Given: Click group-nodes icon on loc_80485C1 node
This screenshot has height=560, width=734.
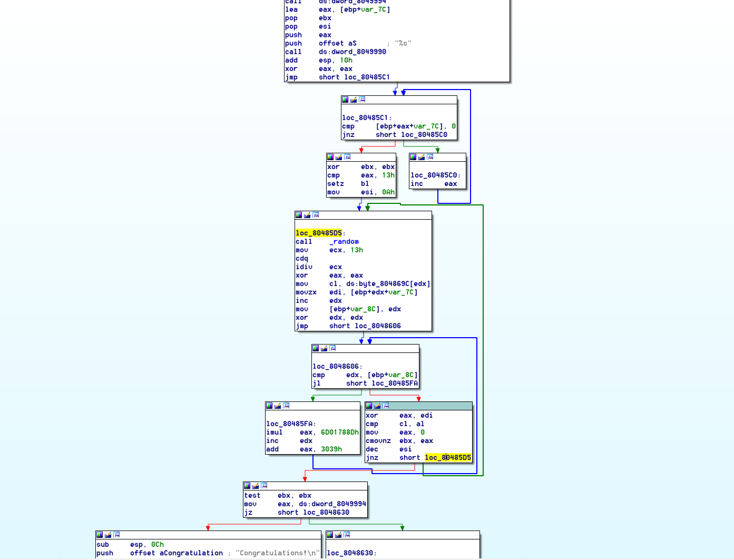Looking at the screenshot, I should click(x=362, y=100).
